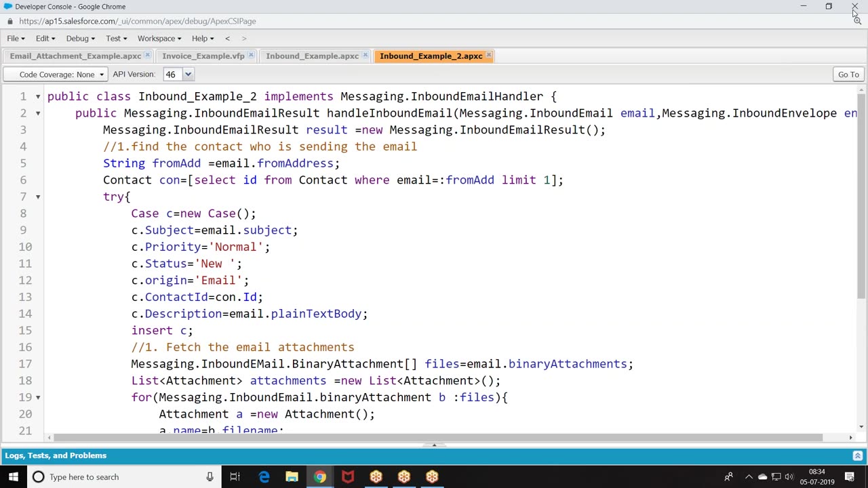This screenshot has height=488, width=868.
Task: Select the Inbound_Example_2.apxc tab
Action: coord(431,56)
